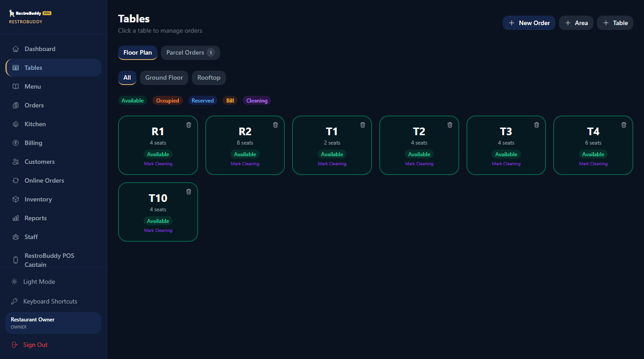Click the Customers people icon in sidebar
The image size is (644, 359).
16,162
